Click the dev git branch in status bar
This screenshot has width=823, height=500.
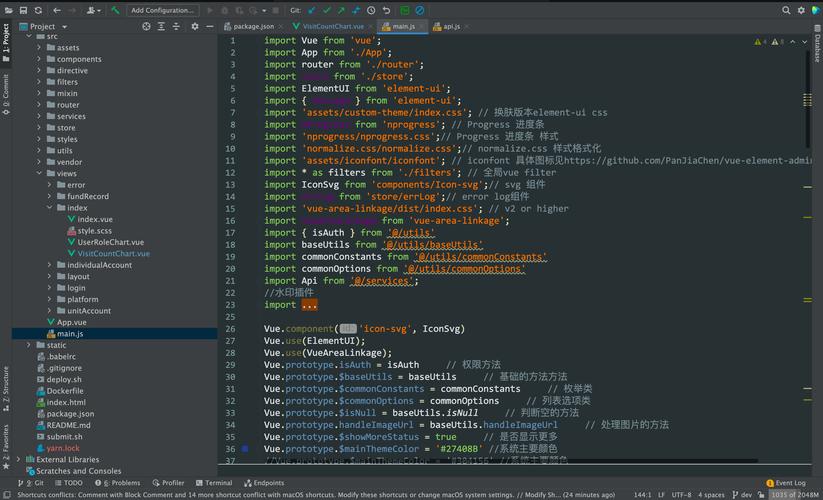point(745,495)
